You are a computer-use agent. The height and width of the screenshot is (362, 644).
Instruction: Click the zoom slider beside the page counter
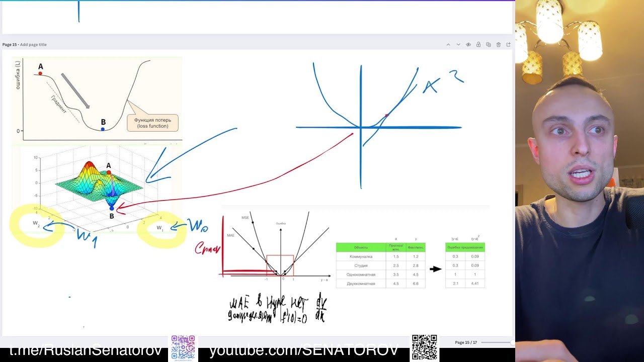497,342
